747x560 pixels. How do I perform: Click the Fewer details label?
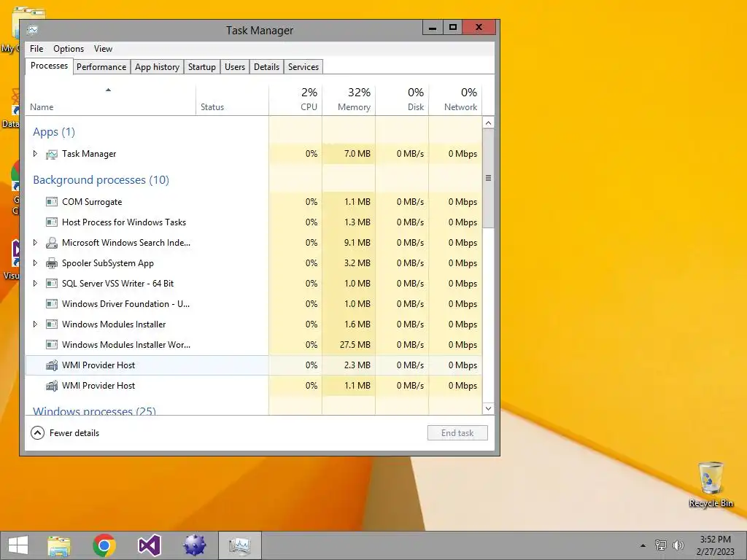pyautogui.click(x=74, y=433)
